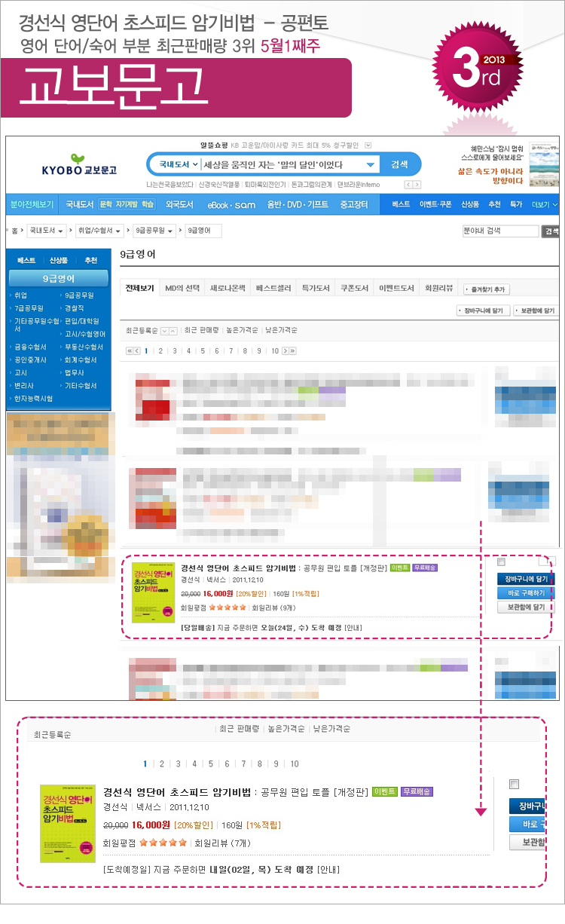Image resolution: width=565 pixels, height=924 pixels.
Task: Click the main 검색 search button
Action: point(399,164)
